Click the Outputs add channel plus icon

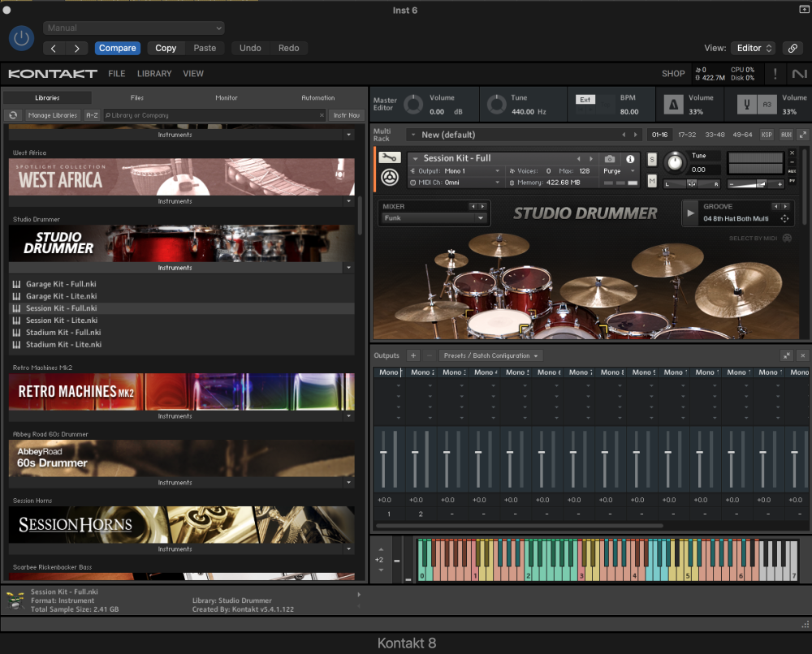pos(412,355)
